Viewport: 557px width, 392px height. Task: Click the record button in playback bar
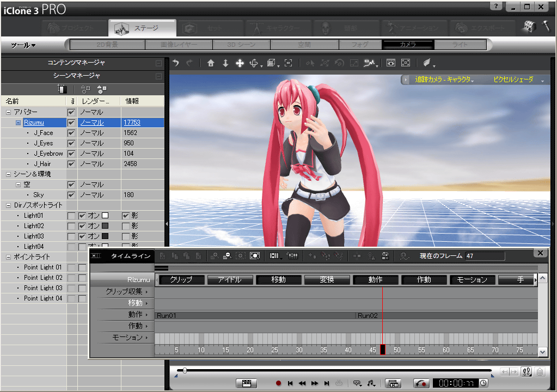(279, 383)
